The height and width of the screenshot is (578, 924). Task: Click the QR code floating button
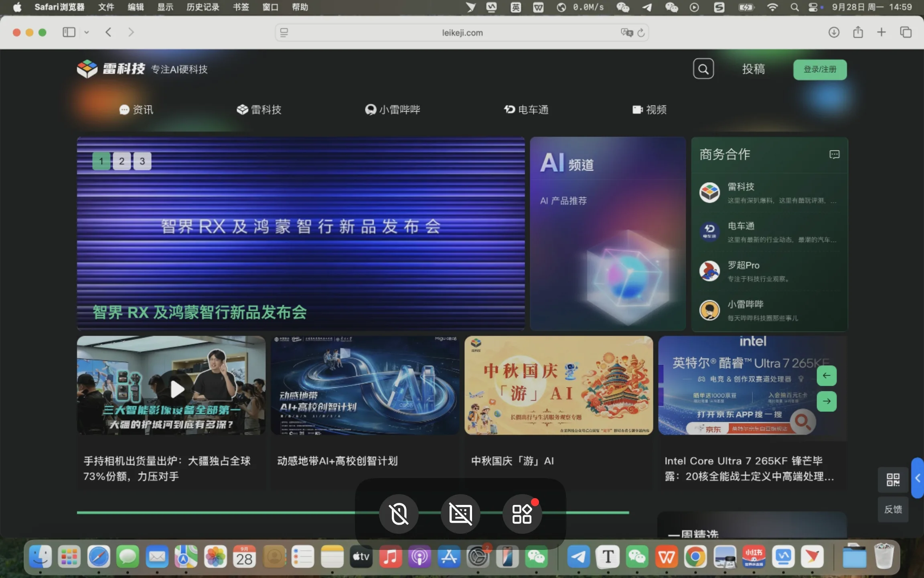(x=893, y=480)
